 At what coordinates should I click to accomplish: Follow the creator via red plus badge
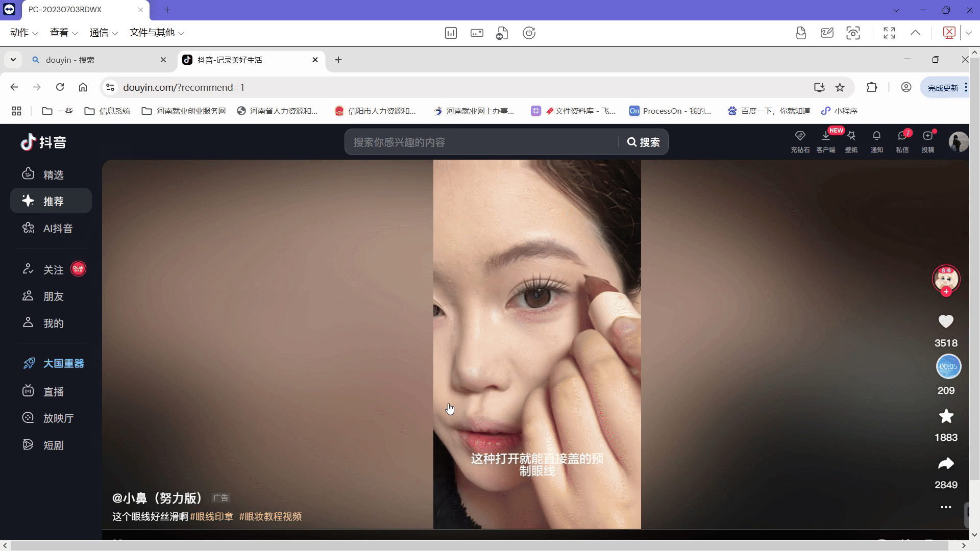(x=946, y=292)
